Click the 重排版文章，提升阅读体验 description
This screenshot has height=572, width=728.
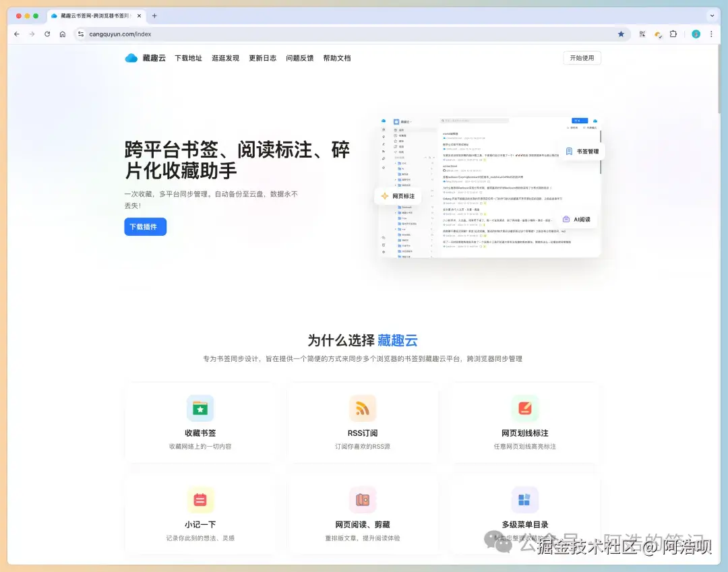pos(363,538)
